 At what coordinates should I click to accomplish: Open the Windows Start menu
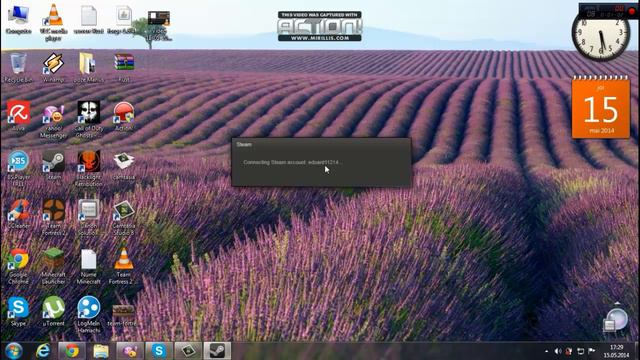(x=13, y=351)
